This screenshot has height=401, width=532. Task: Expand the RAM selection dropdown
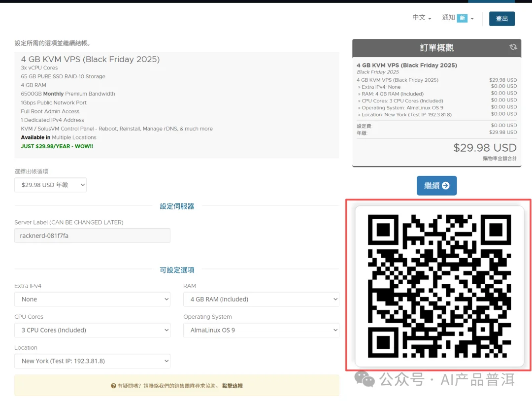click(x=261, y=299)
